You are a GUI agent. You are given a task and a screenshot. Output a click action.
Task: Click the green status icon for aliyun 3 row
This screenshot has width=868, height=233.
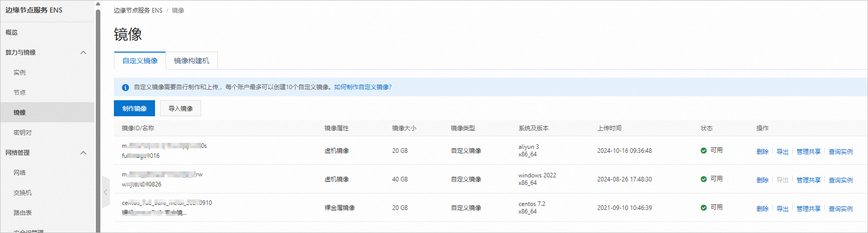coord(704,150)
